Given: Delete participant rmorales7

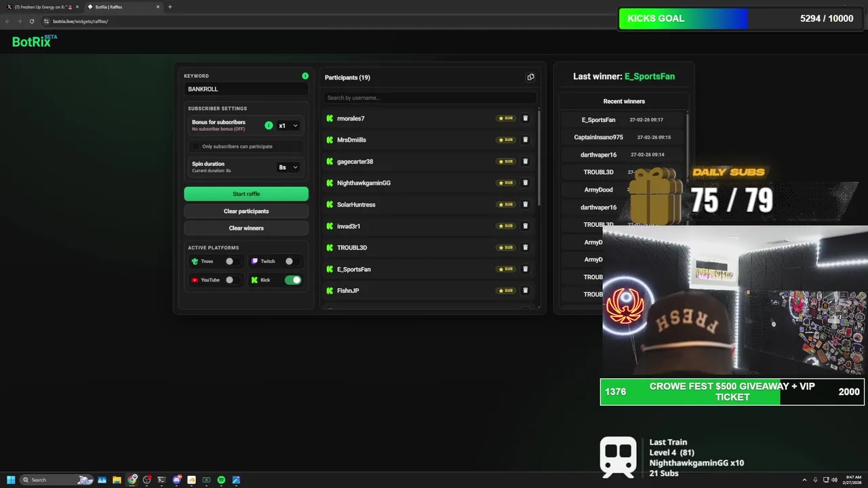Looking at the screenshot, I should pos(525,118).
